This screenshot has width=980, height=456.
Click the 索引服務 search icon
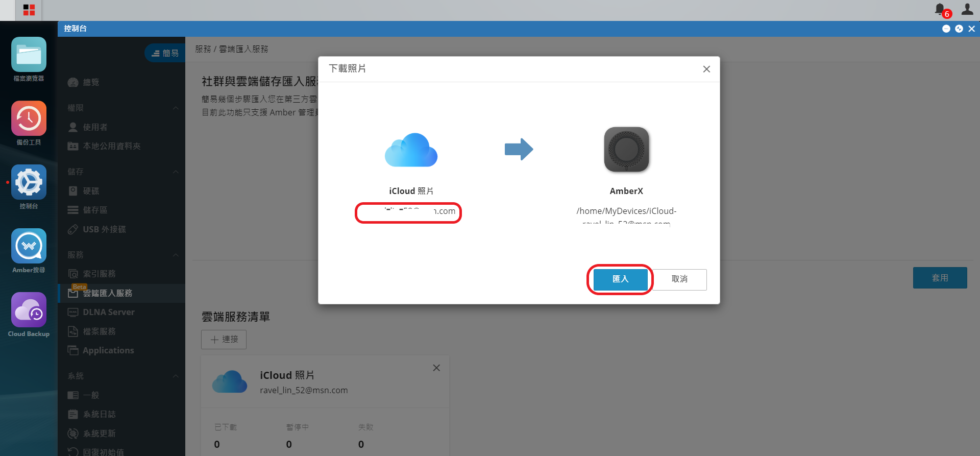pyautogui.click(x=73, y=274)
